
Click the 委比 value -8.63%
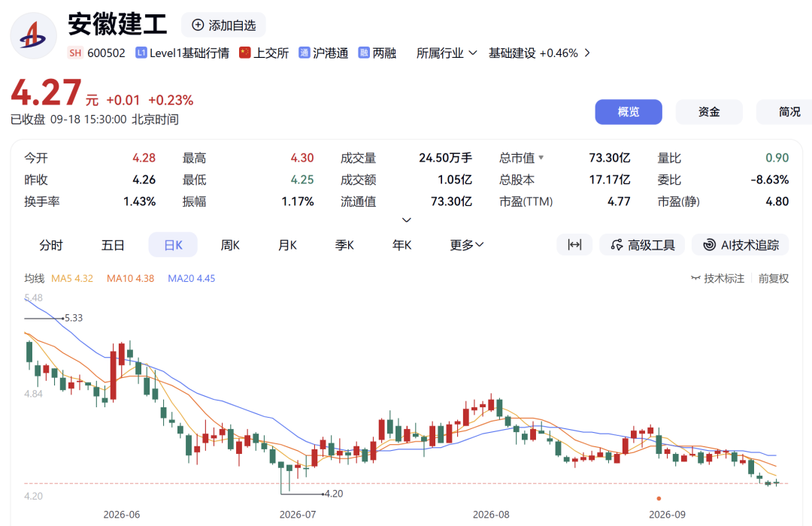coord(770,180)
